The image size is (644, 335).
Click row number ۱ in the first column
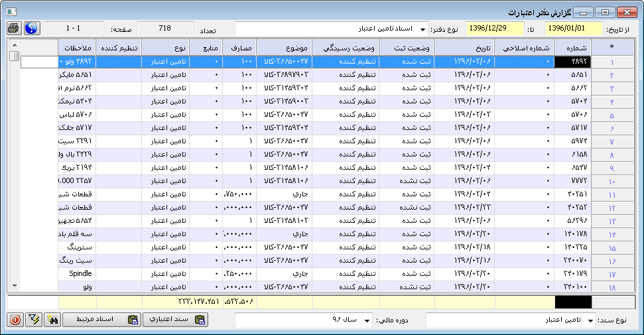(x=612, y=62)
